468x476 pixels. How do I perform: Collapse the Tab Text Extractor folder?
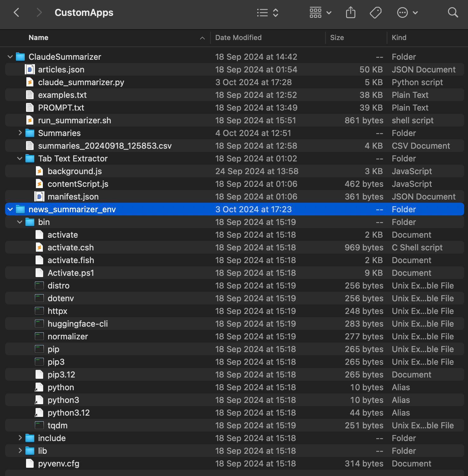pyautogui.click(x=20, y=158)
